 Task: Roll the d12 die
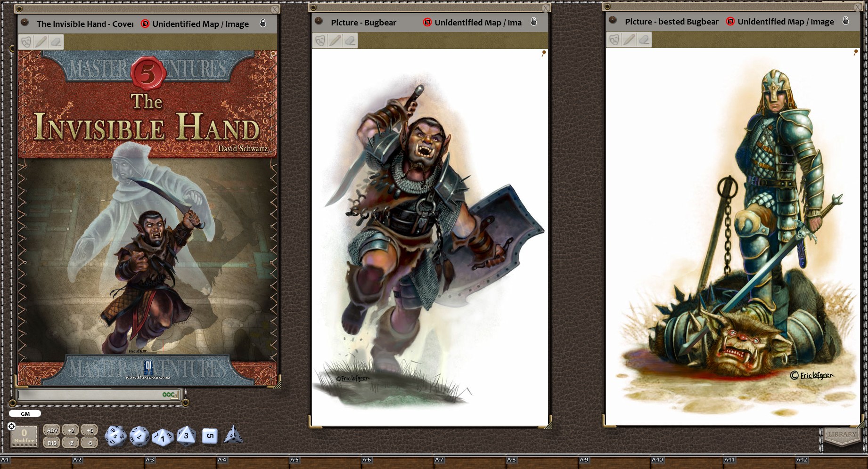tap(139, 436)
